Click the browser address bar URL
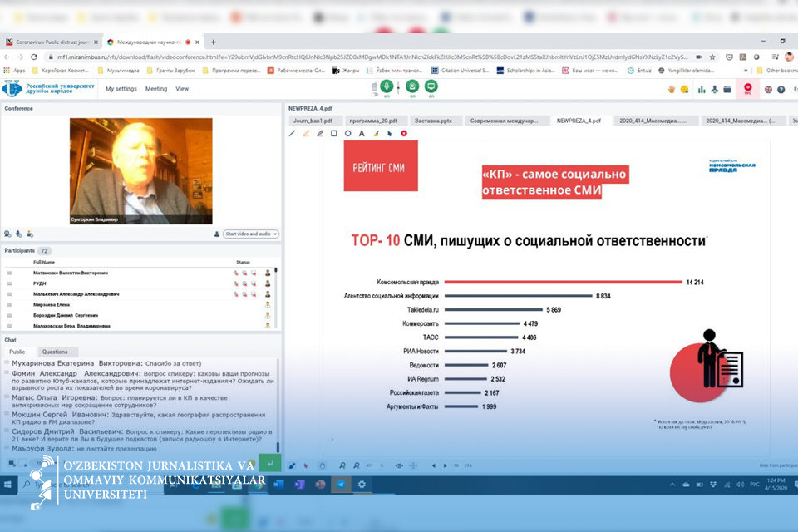This screenshot has height=532, width=798. pos(372,57)
